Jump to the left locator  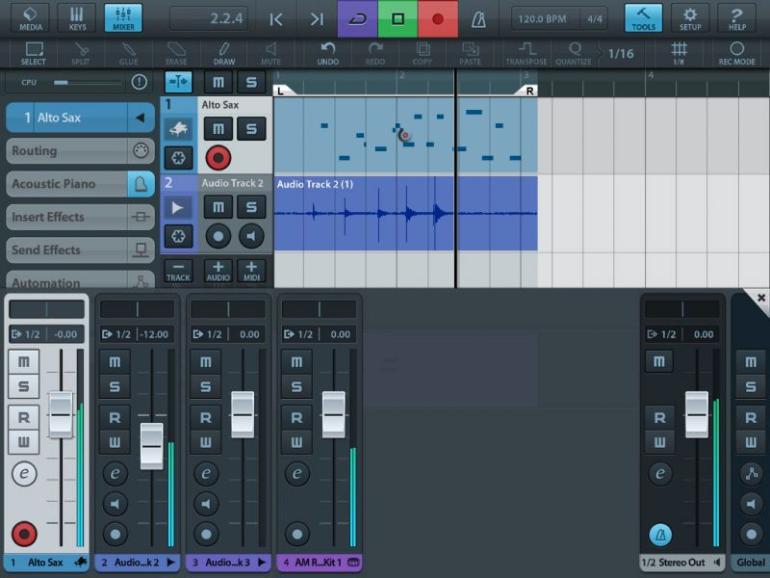coord(276,19)
